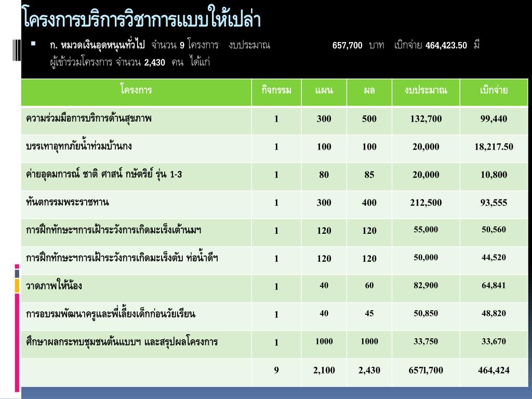The image size is (532, 399).
Task: Select row การอบรมพัฒนาครูและพี่เลี้ยงเด็กก่อนวัยเรียน
Action: [x=274, y=316]
